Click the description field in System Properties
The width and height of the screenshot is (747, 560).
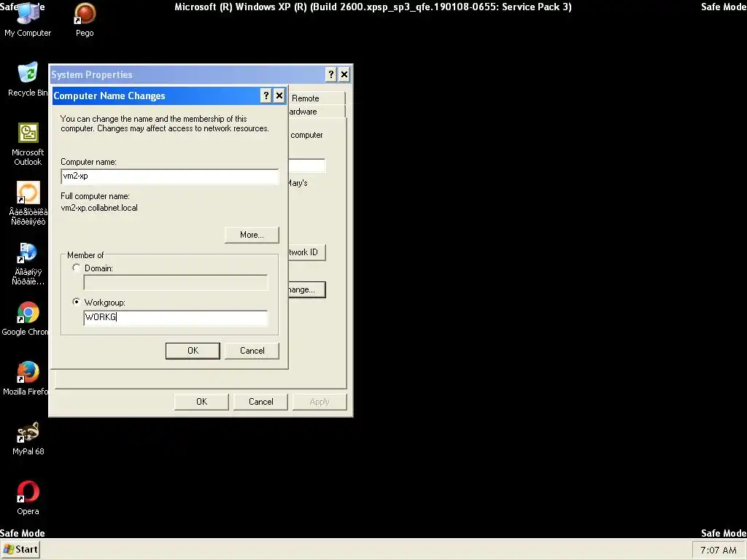click(x=307, y=166)
